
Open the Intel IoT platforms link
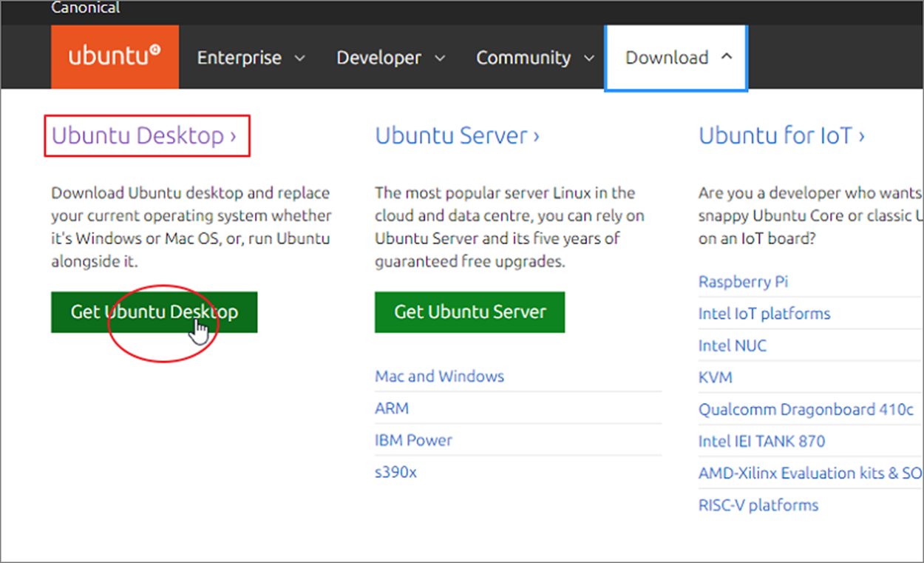(764, 314)
